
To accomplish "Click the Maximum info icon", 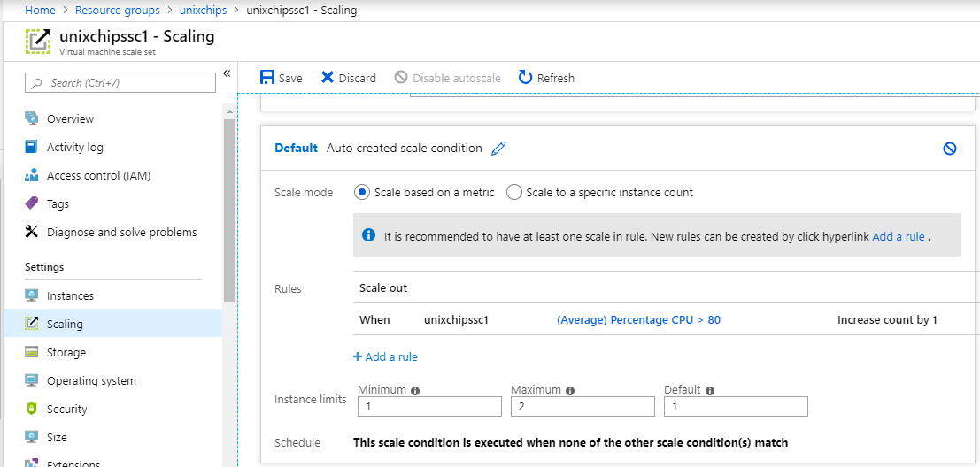I will coord(570,390).
